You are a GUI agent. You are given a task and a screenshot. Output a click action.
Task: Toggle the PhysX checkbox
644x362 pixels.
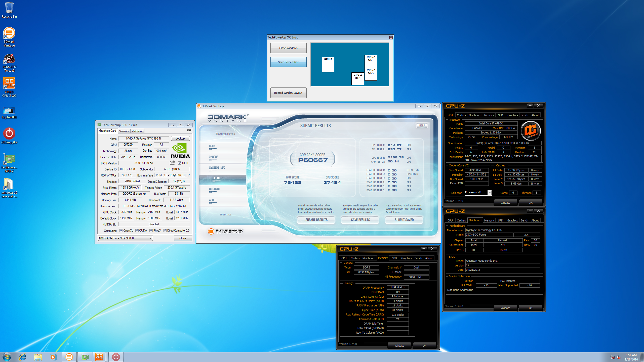click(x=151, y=231)
